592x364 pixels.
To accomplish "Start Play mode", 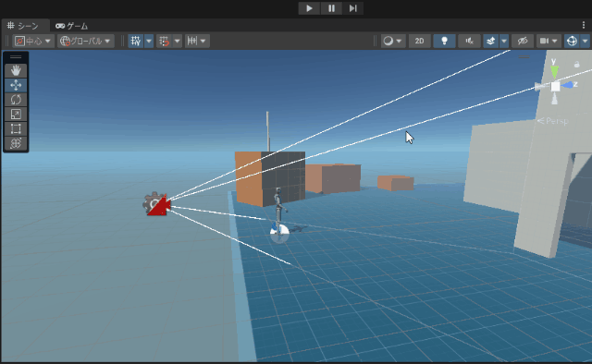I will point(309,8).
